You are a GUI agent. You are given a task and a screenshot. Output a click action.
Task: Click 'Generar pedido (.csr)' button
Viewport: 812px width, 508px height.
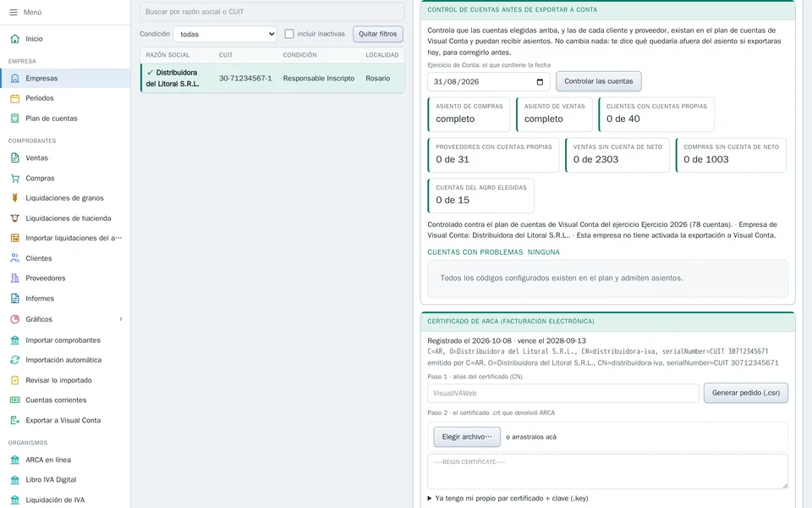tap(746, 393)
